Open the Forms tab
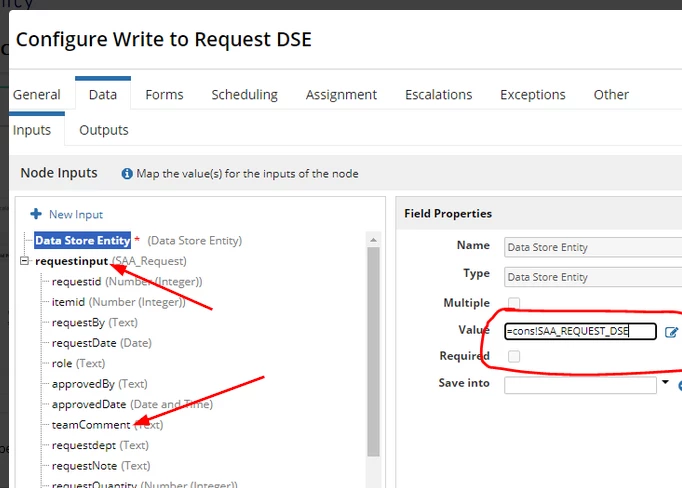Viewport: 682px width, 488px height. click(164, 94)
